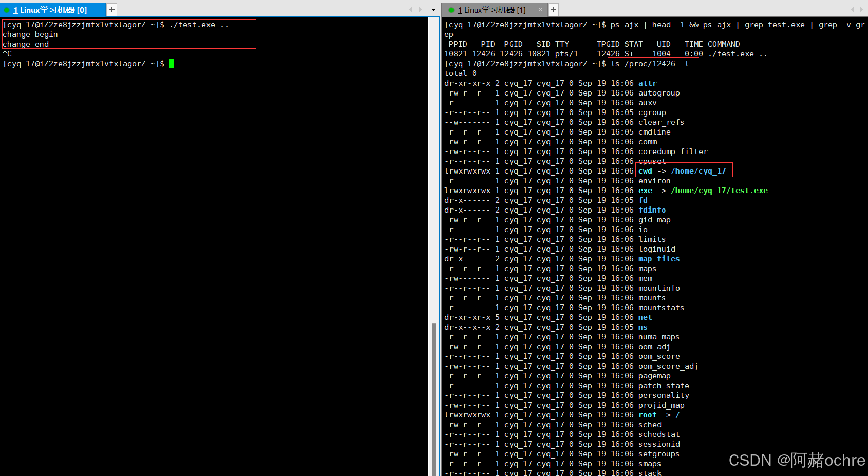868x476 pixels.
Task: Click the green cursor at the left prompt
Action: (x=172, y=64)
